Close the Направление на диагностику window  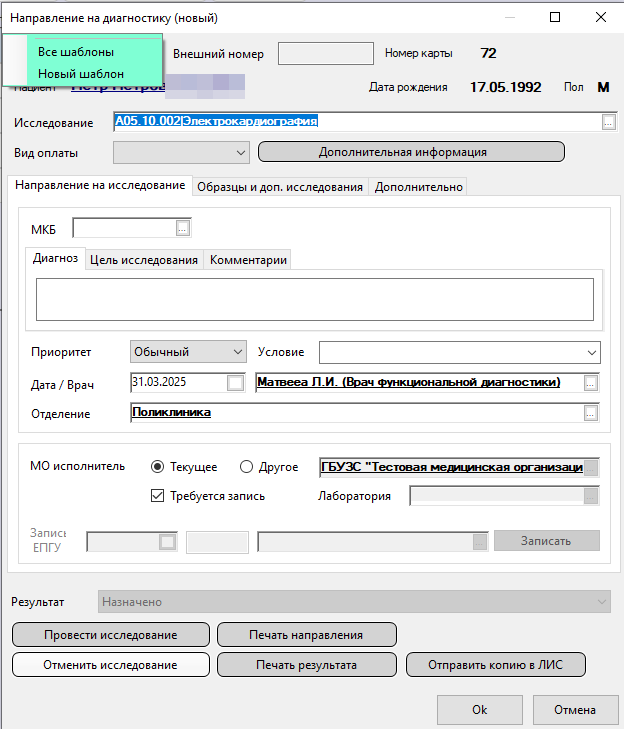[601, 17]
